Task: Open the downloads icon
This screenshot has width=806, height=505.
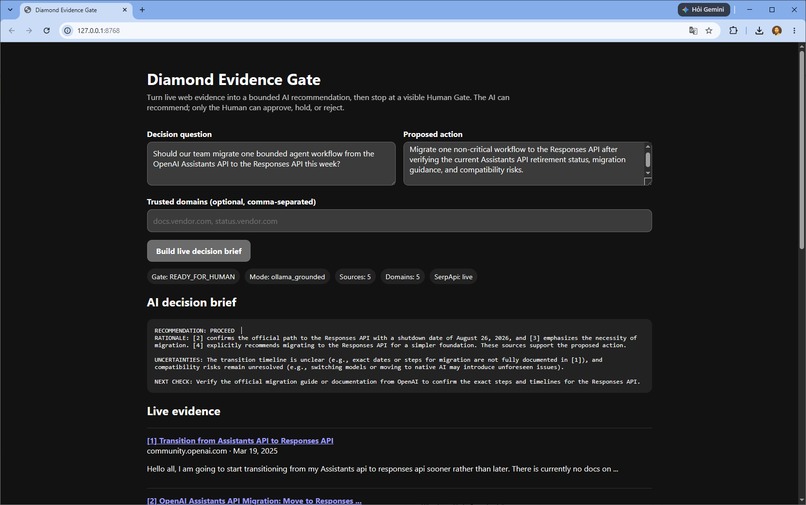Action: click(x=759, y=31)
